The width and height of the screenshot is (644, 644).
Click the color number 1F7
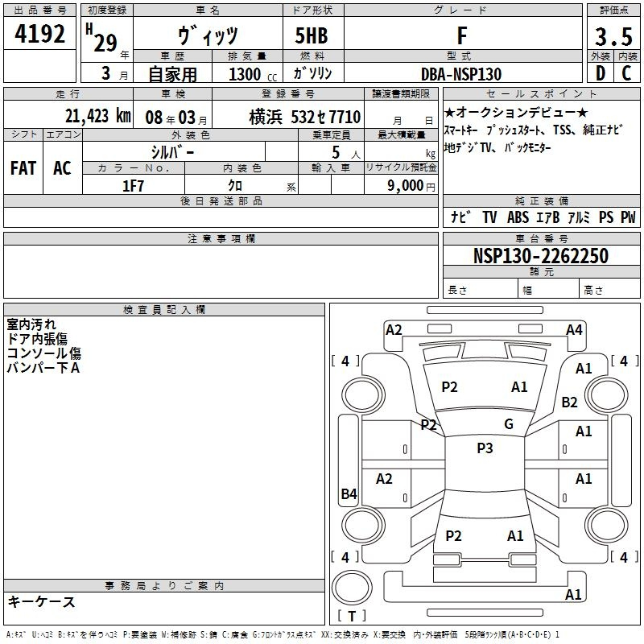(133, 185)
